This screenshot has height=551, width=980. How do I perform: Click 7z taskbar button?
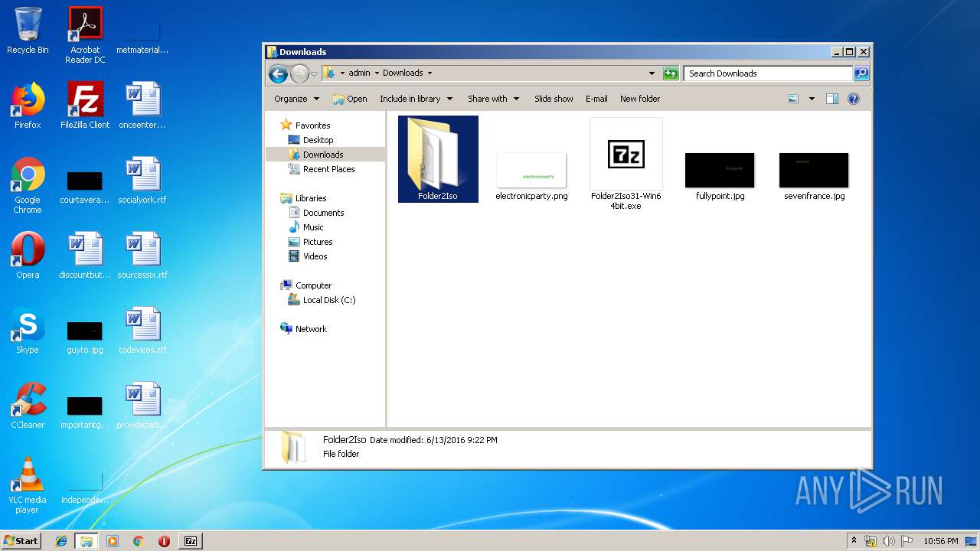[x=191, y=541]
